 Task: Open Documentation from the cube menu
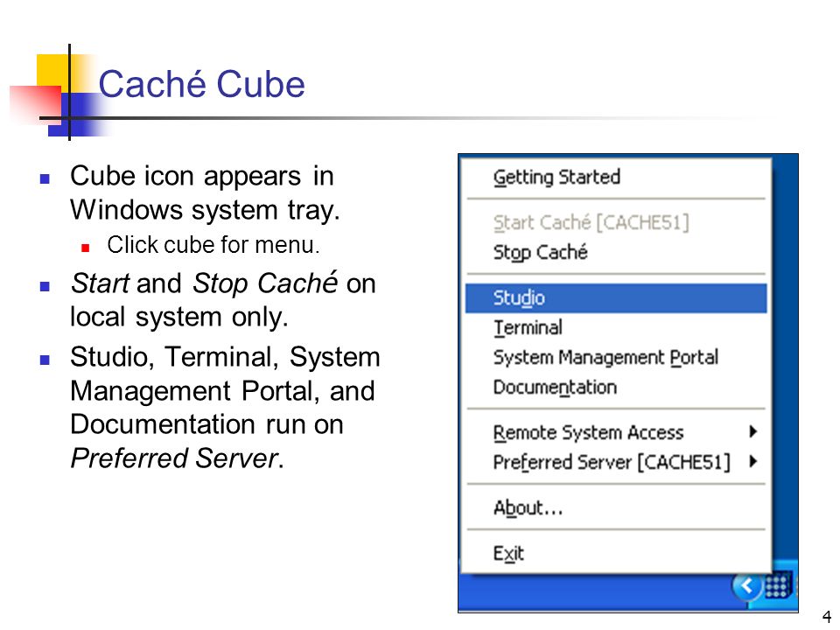coord(615,388)
